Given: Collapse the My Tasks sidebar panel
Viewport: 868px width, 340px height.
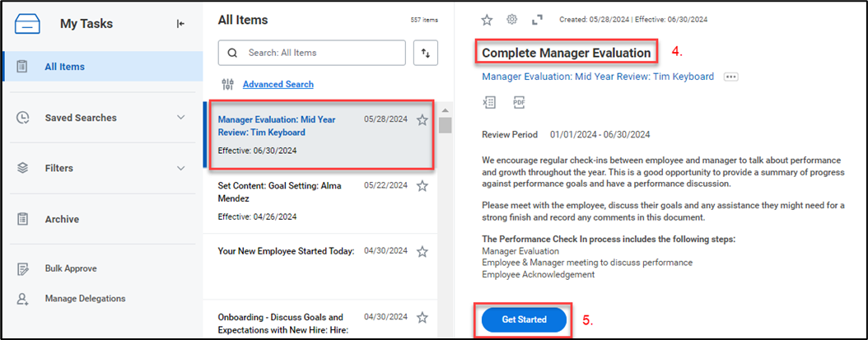Looking at the screenshot, I should tap(180, 24).
